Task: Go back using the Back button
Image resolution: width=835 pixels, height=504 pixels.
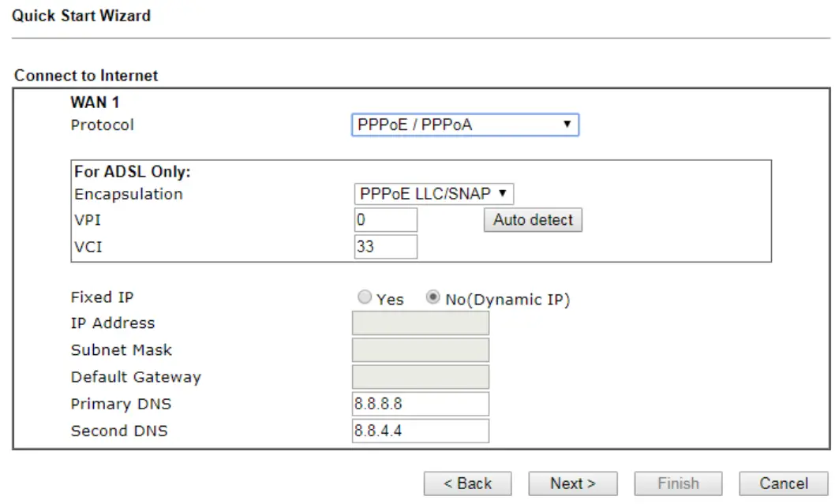Action: tap(467, 483)
